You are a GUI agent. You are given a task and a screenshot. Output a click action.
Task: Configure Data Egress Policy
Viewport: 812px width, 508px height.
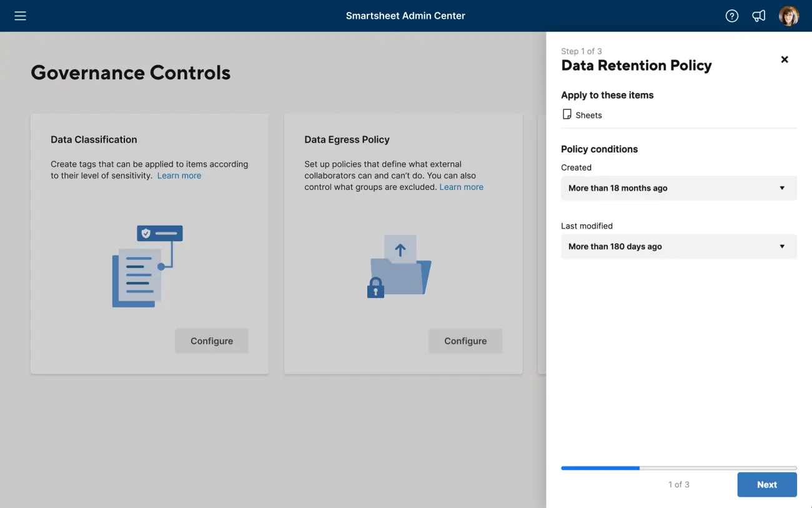(x=465, y=341)
